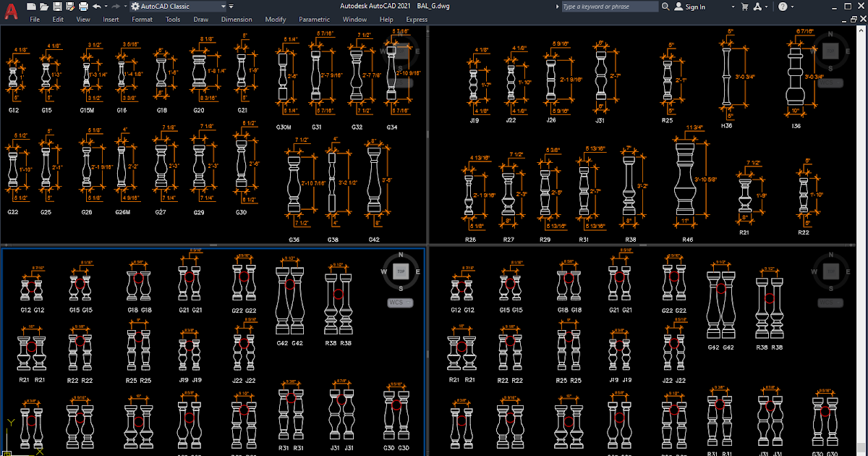Open Help via question mark icon
The image size is (868, 456).
[783, 7]
